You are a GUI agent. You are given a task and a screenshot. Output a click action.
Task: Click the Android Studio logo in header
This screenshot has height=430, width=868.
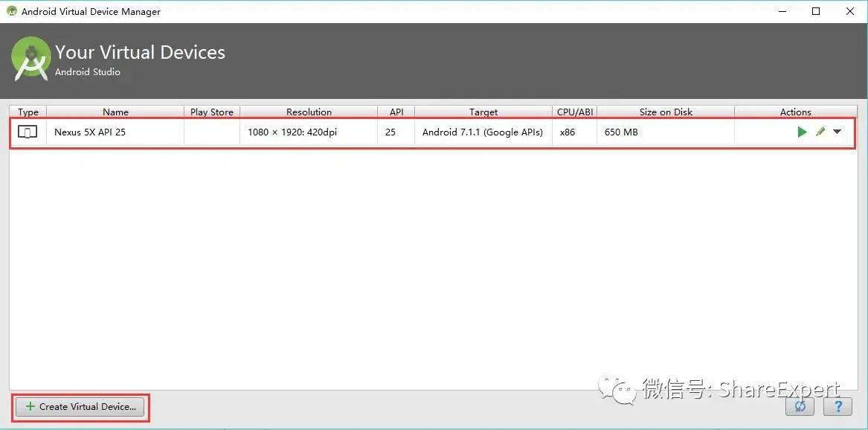[31, 59]
